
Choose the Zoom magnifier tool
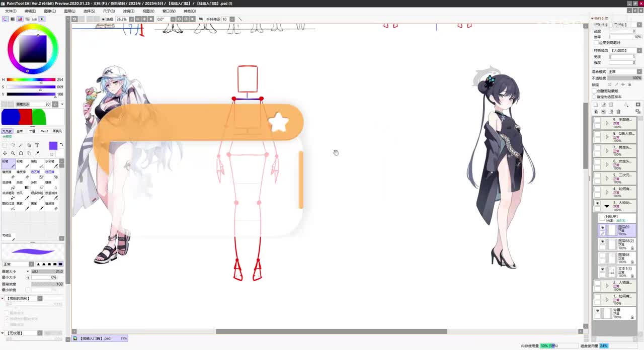coord(13,153)
